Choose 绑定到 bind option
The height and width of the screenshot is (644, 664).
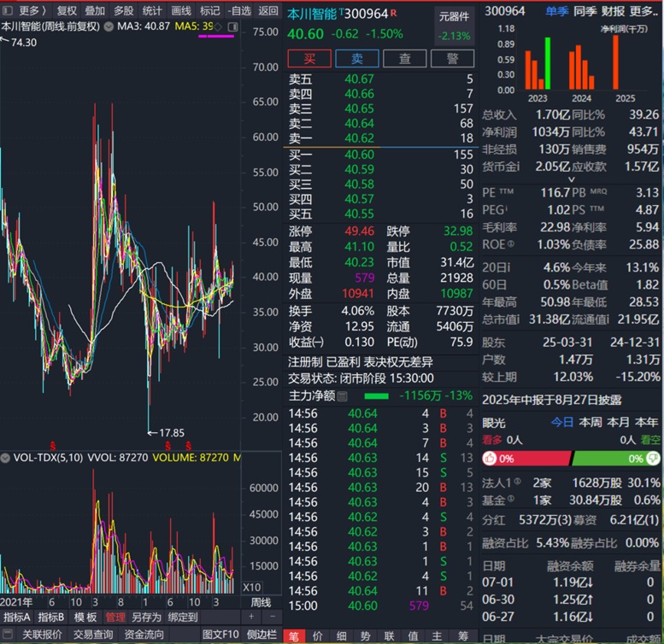(x=183, y=618)
